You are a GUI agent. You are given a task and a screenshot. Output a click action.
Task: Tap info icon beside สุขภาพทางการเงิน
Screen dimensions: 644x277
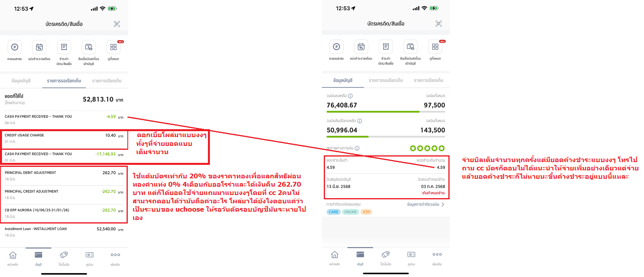pyautogui.click(x=357, y=148)
